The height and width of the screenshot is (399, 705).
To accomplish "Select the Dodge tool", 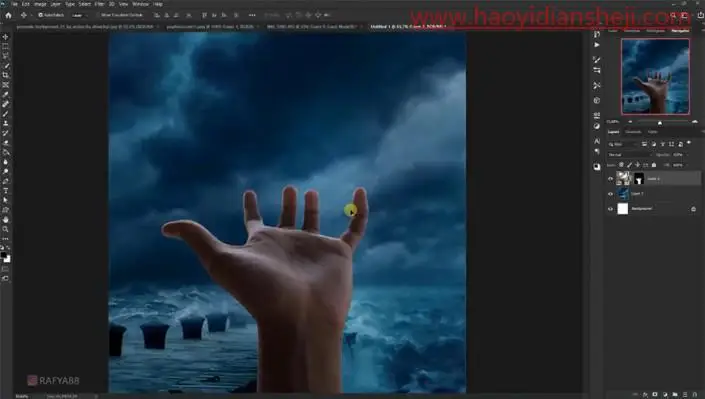I will click(x=5, y=171).
